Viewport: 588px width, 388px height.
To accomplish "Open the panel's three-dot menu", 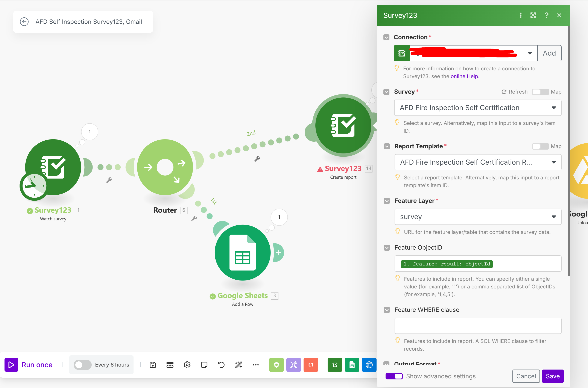I will click(521, 15).
